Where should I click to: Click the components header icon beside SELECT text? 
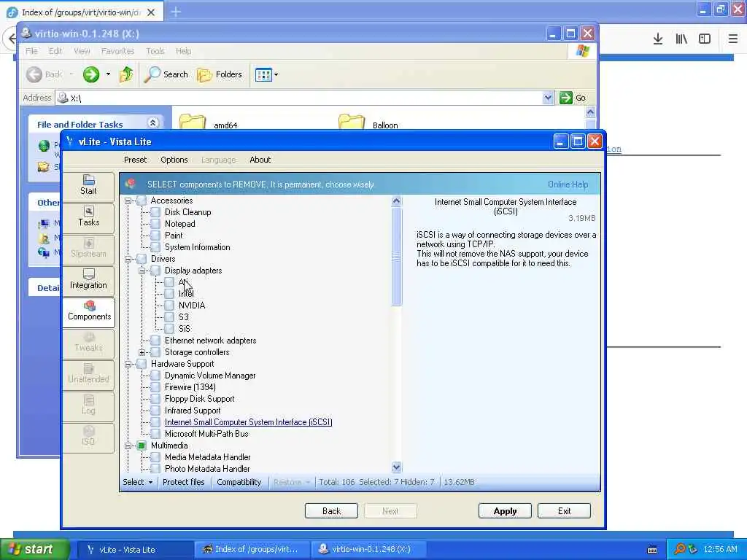pyautogui.click(x=131, y=184)
